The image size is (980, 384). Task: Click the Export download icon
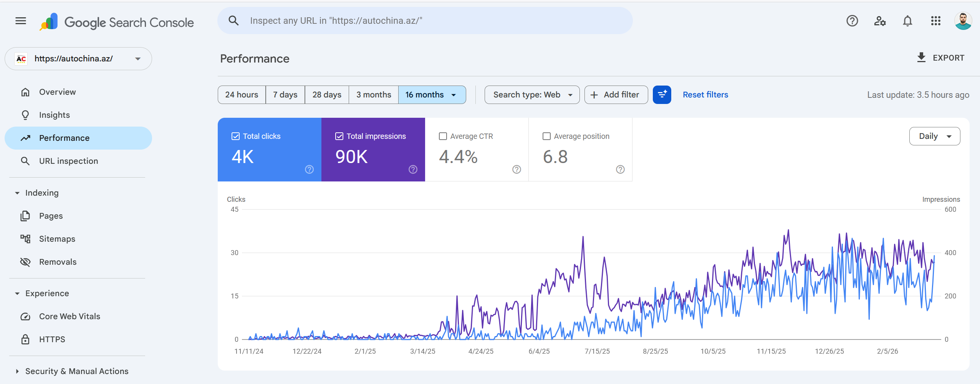[921, 58]
